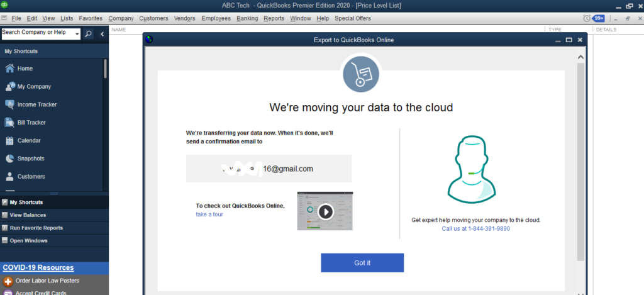Image resolution: width=644 pixels, height=295 pixels.
Task: Click the DETAILS column header
Action: [x=606, y=30]
